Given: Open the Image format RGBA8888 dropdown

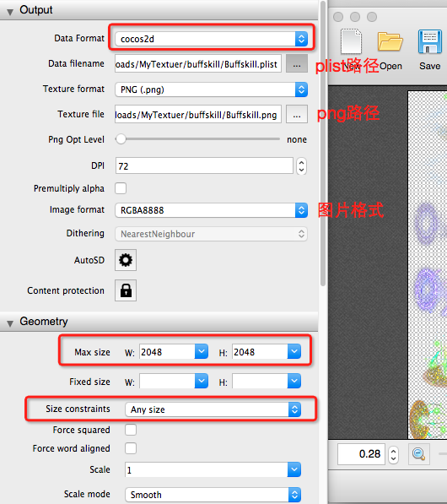Looking at the screenshot, I should [212, 210].
